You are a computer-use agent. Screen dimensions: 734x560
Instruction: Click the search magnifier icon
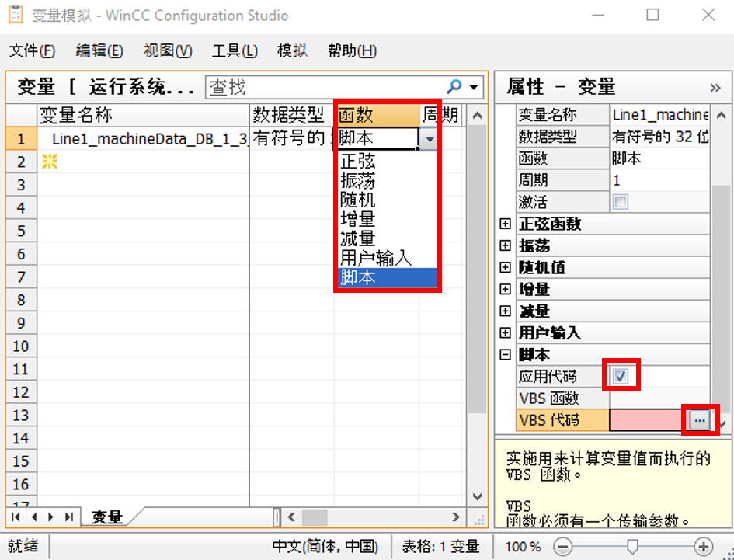tap(454, 86)
